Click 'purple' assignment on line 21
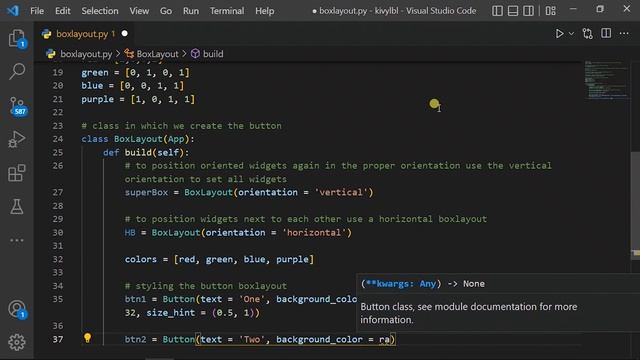 click(x=138, y=99)
